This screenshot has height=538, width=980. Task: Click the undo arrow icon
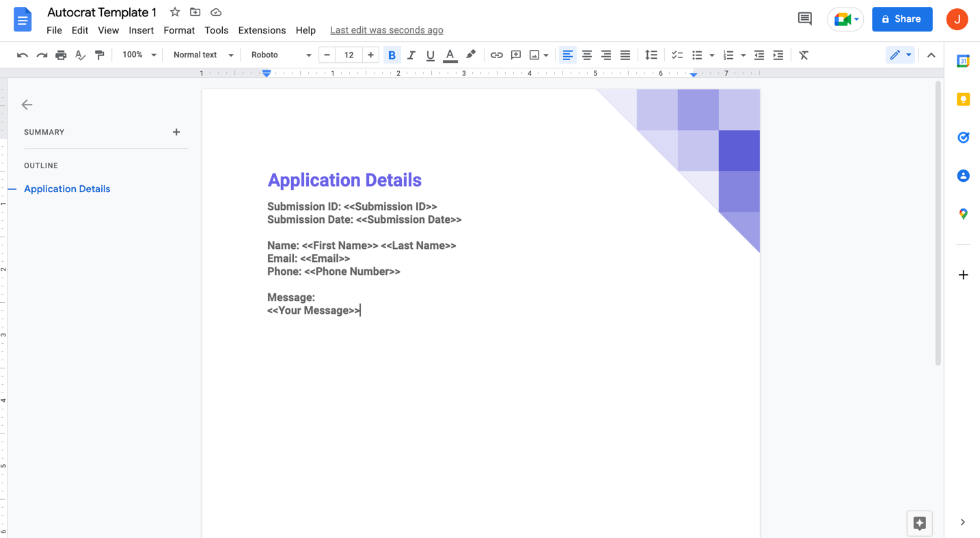click(x=22, y=55)
